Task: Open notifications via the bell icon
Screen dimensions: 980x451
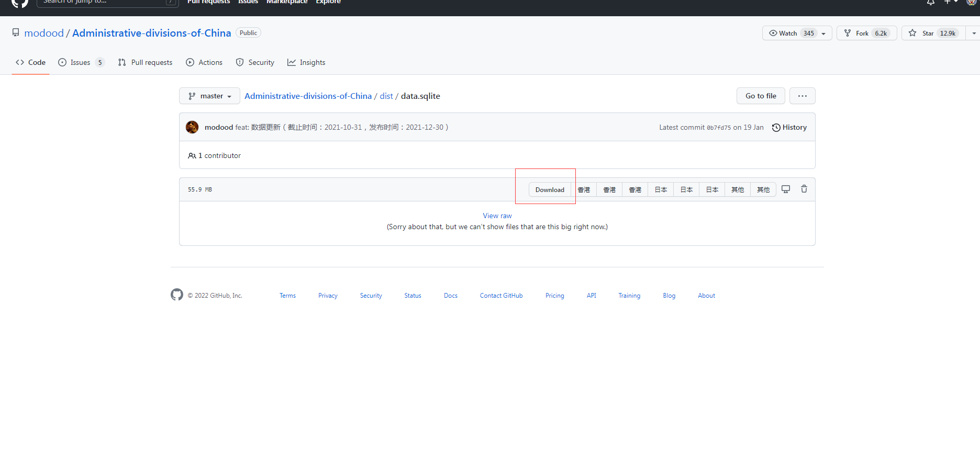Action: 930,3
